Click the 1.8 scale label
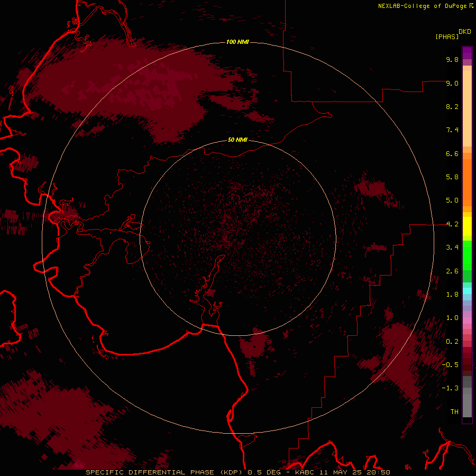 452,295
